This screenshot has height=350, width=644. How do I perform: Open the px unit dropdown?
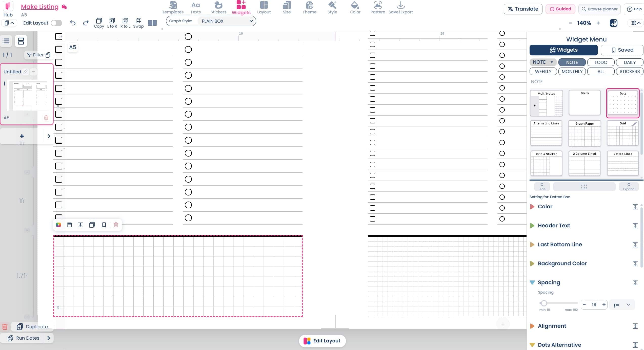click(x=622, y=305)
